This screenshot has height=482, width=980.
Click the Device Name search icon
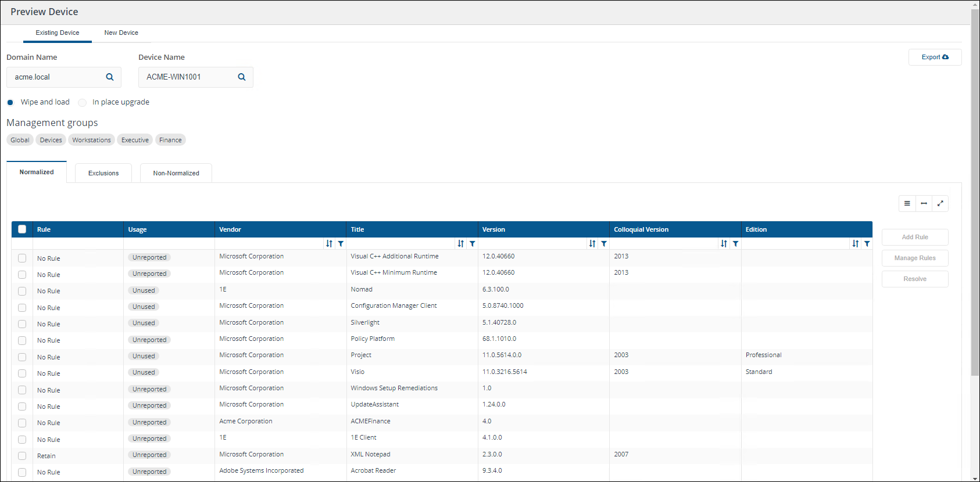(242, 77)
